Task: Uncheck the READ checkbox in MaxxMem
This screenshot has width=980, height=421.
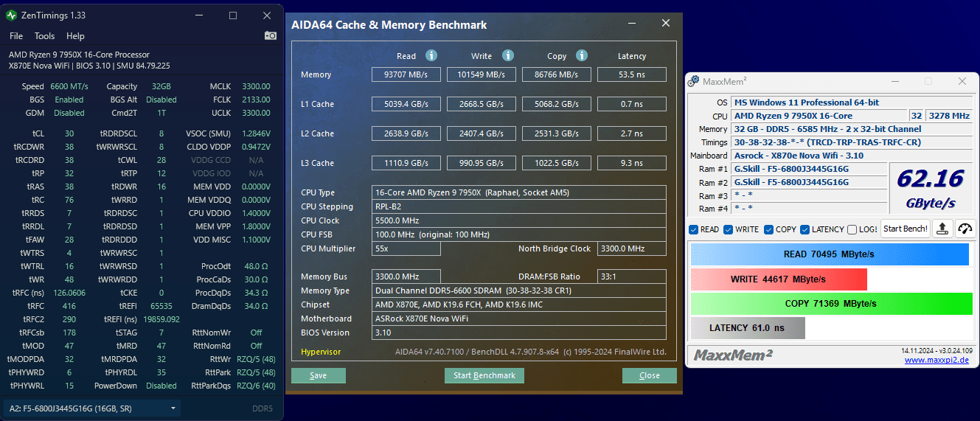Action: 693,229
